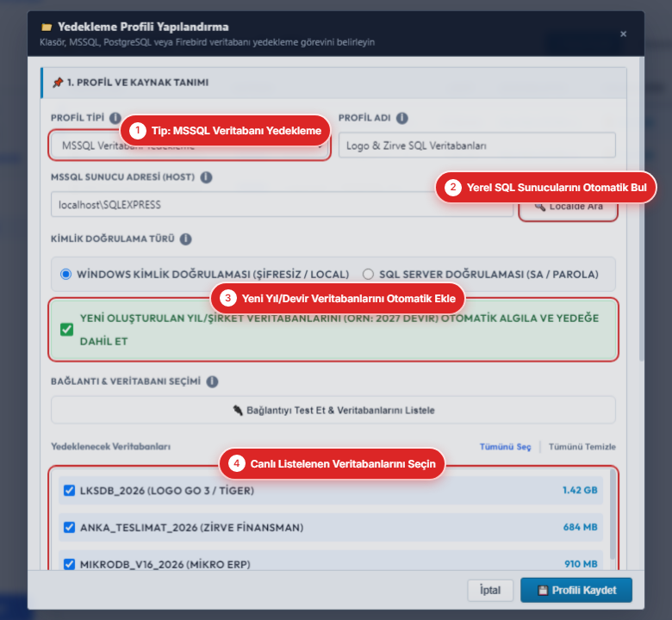The width and height of the screenshot is (672, 620).
Task: Uncheck the ANKA_TESLIMAT_2026 database checkbox
Action: (70, 527)
